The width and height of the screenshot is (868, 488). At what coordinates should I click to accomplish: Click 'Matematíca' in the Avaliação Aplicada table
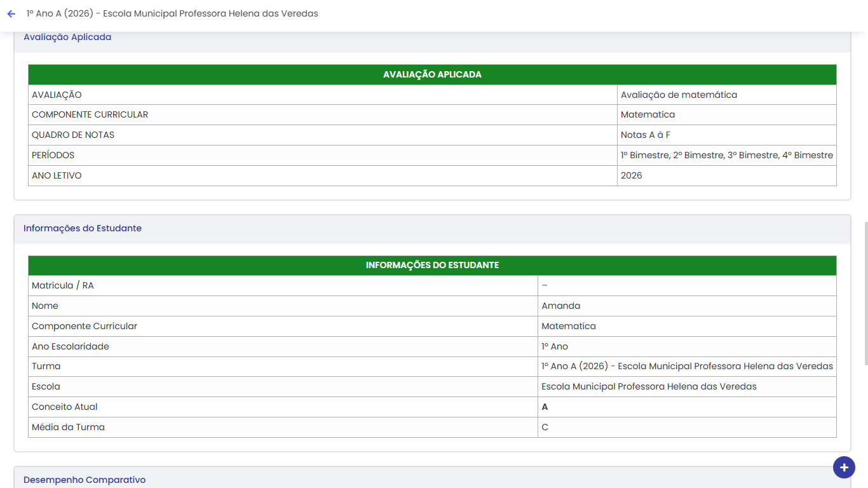pos(648,115)
